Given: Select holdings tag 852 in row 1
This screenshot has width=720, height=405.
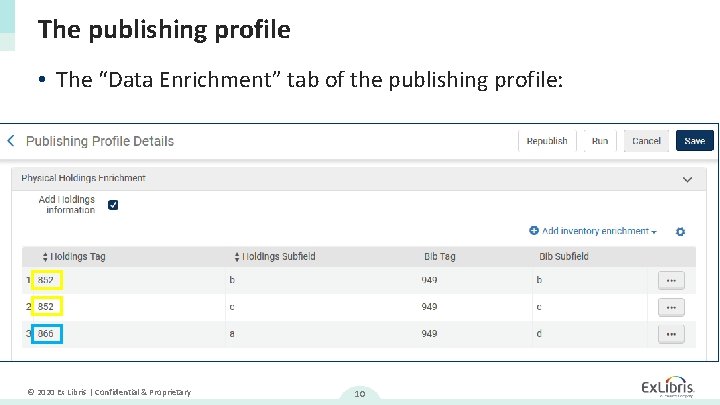Looking at the screenshot, I should coord(46,280).
